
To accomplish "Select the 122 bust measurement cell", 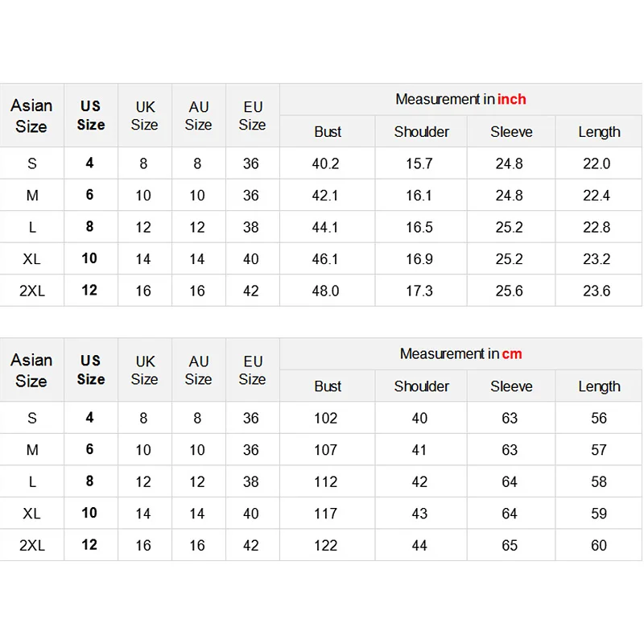I will pos(326,545).
